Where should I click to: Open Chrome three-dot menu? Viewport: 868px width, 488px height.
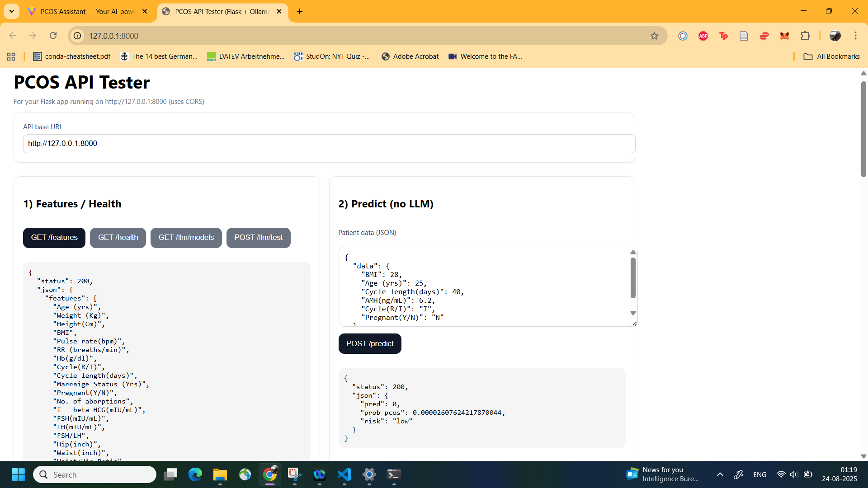click(x=855, y=36)
